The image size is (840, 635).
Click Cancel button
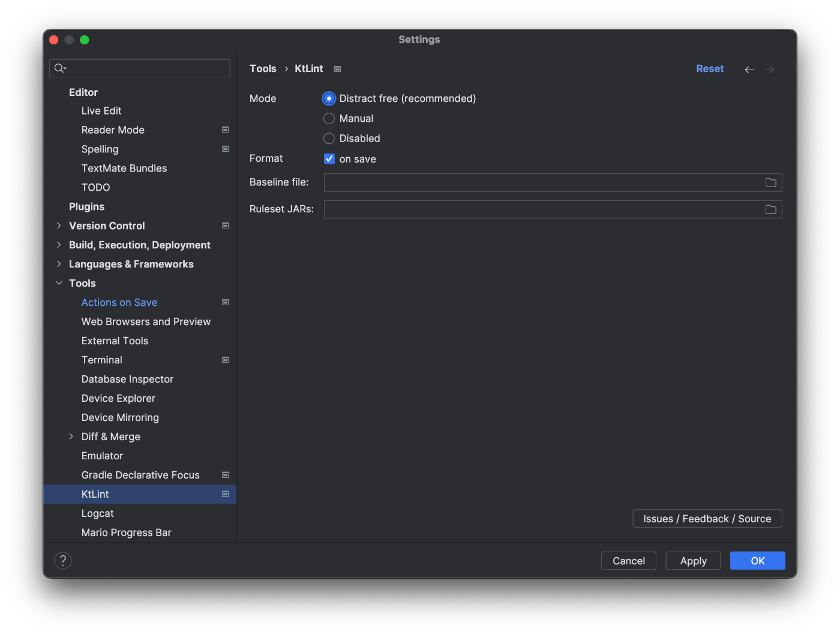[x=629, y=561]
